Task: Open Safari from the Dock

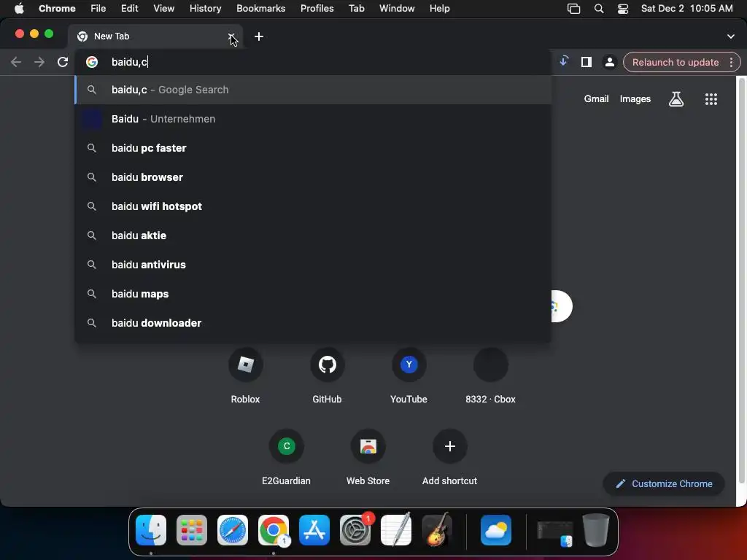Action: click(233, 530)
